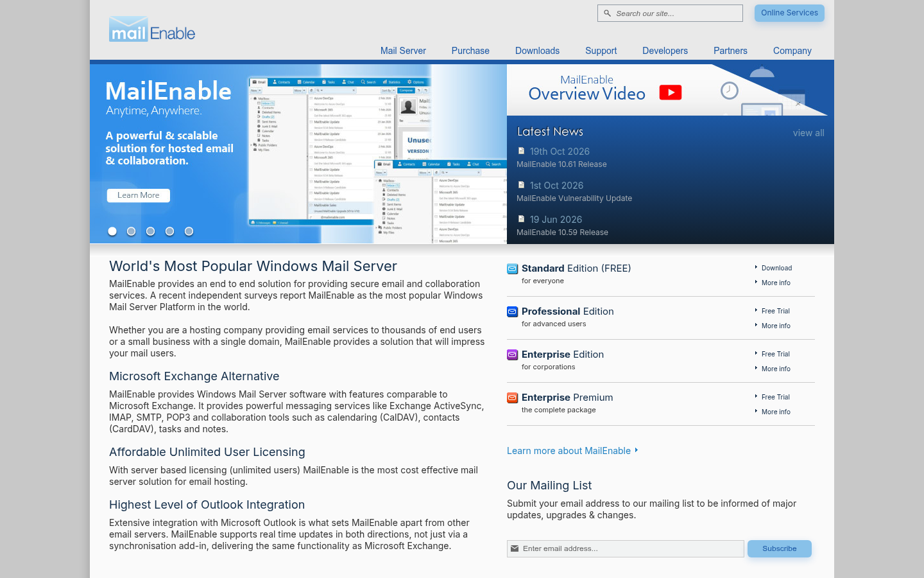This screenshot has height=578, width=924.
Task: Open MailEnable 10.59 Release news
Action: tap(562, 232)
